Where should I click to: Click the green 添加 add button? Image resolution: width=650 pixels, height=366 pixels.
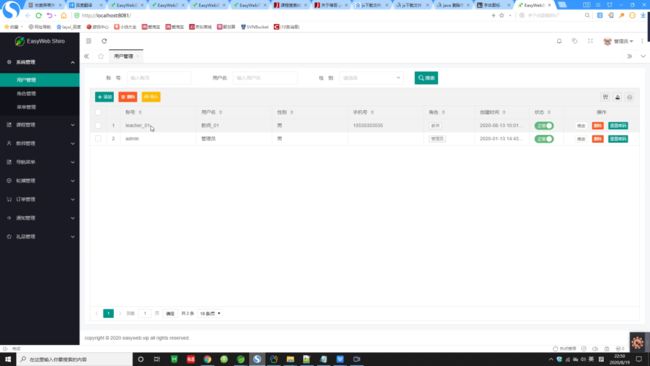coord(104,97)
